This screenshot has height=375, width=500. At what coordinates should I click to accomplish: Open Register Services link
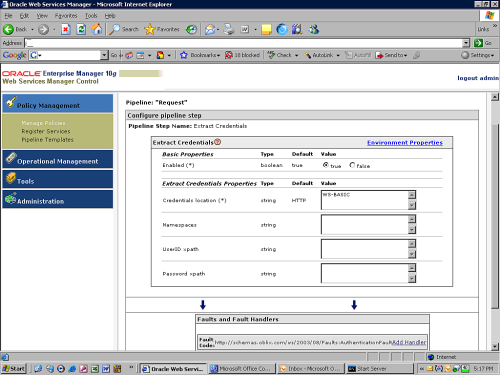[x=46, y=131]
